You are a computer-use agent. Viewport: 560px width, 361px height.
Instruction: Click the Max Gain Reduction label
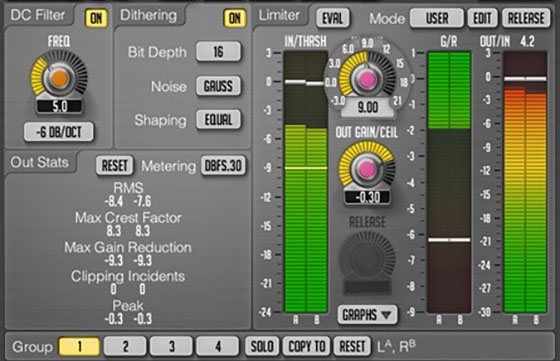(128, 247)
